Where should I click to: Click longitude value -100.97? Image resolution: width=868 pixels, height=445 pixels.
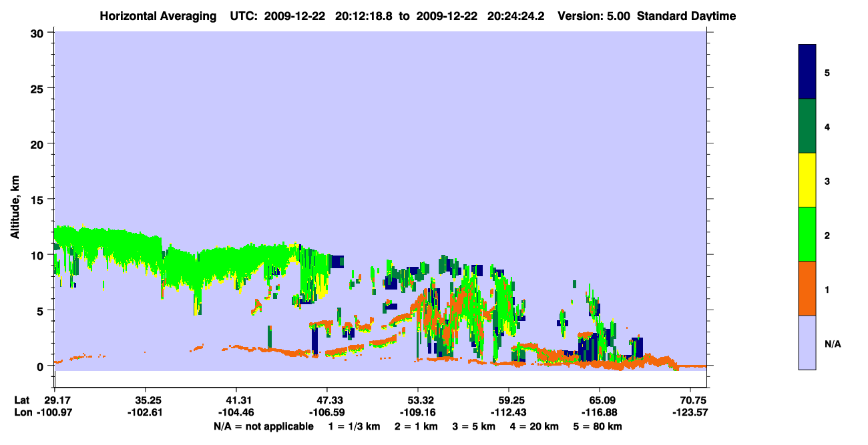[x=55, y=413]
